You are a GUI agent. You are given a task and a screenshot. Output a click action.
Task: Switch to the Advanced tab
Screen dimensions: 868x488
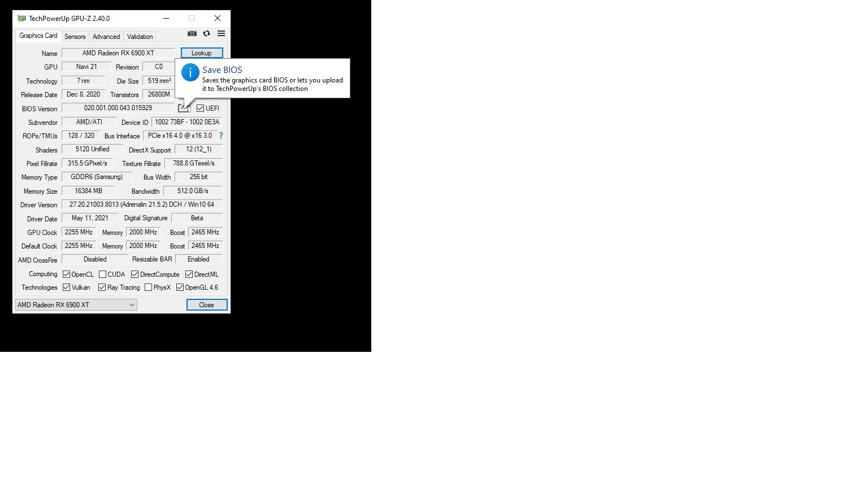(106, 37)
